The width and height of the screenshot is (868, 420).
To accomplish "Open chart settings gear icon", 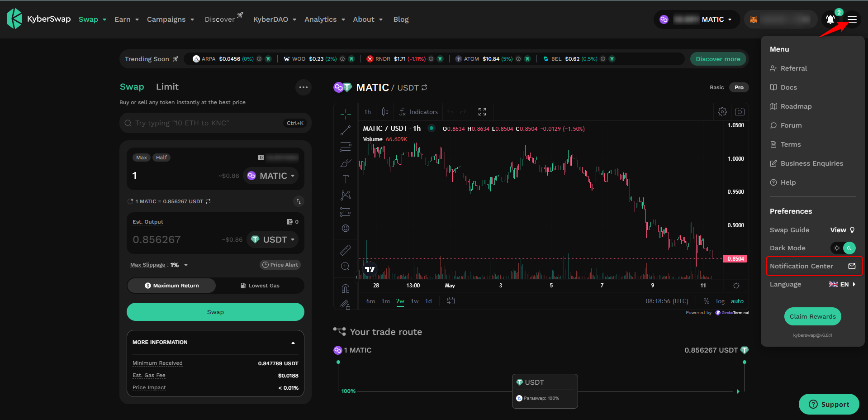I will [x=722, y=112].
